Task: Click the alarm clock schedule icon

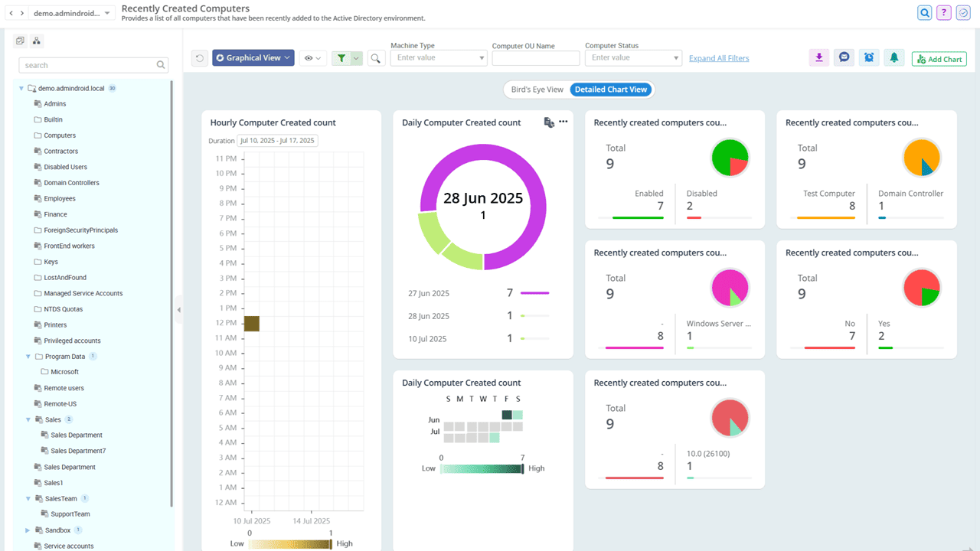Action: coord(869,57)
